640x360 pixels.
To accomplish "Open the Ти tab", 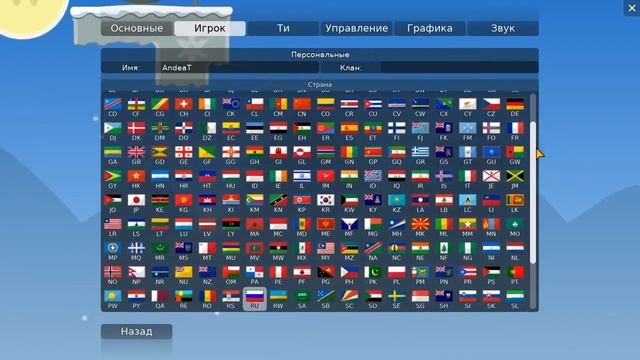I will click(283, 28).
